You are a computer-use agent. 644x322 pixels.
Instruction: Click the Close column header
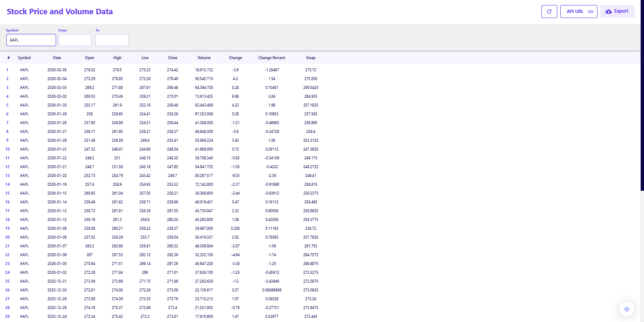click(x=173, y=58)
